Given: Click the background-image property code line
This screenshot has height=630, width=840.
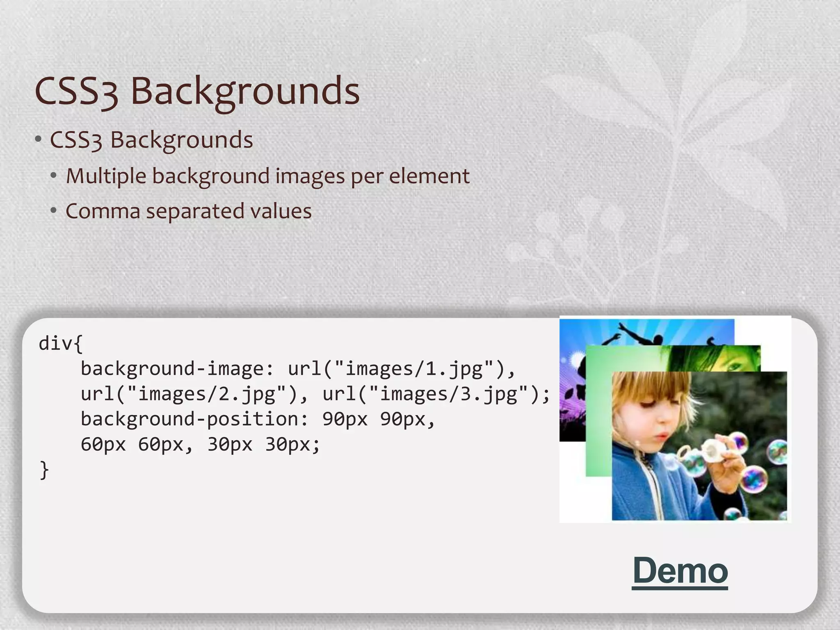Looking at the screenshot, I should (x=176, y=368).
